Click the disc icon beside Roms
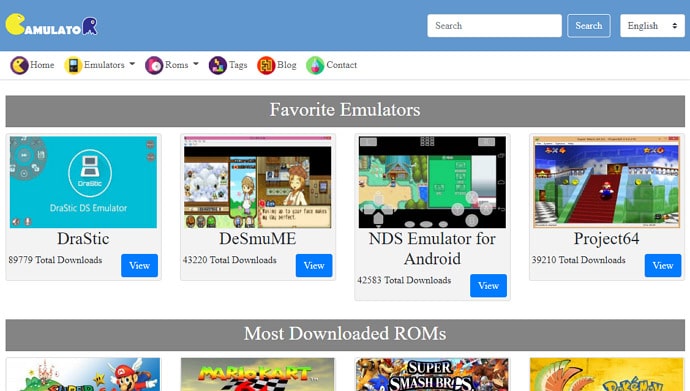This screenshot has width=690, height=391. (154, 65)
